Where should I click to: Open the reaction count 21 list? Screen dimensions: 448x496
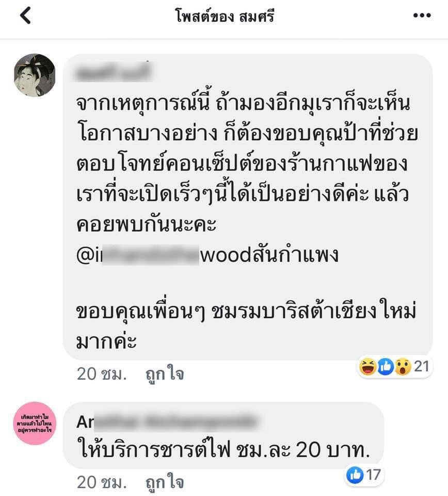click(x=422, y=366)
